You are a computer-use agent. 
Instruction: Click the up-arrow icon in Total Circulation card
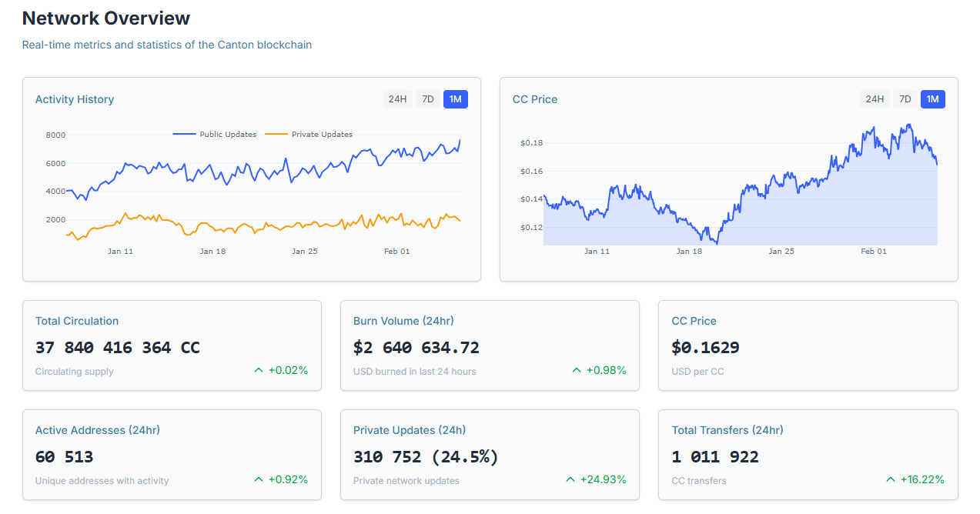click(259, 370)
